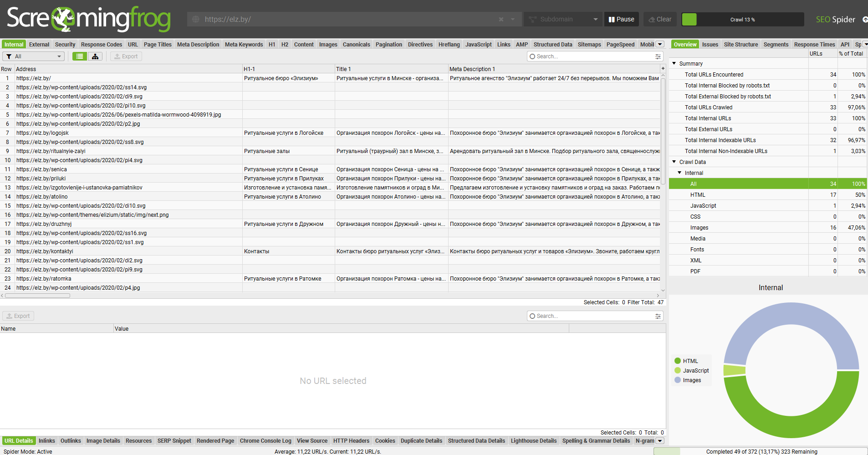The width and height of the screenshot is (868, 455).
Task: Open the SERP Snippet tab
Action: [174, 440]
